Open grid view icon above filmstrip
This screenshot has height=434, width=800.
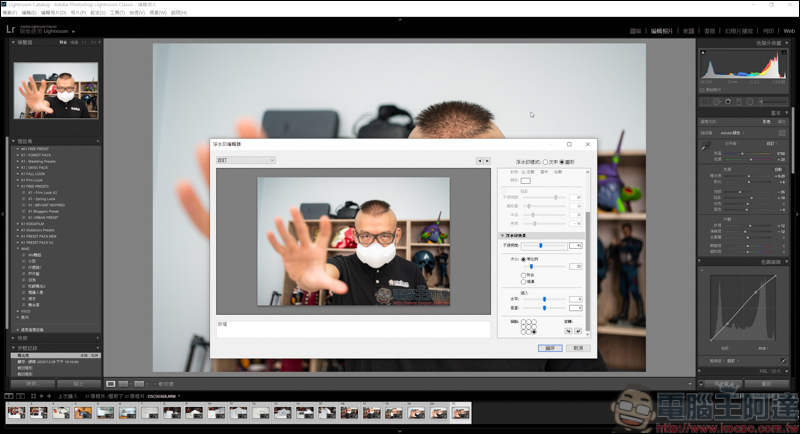pos(33,396)
